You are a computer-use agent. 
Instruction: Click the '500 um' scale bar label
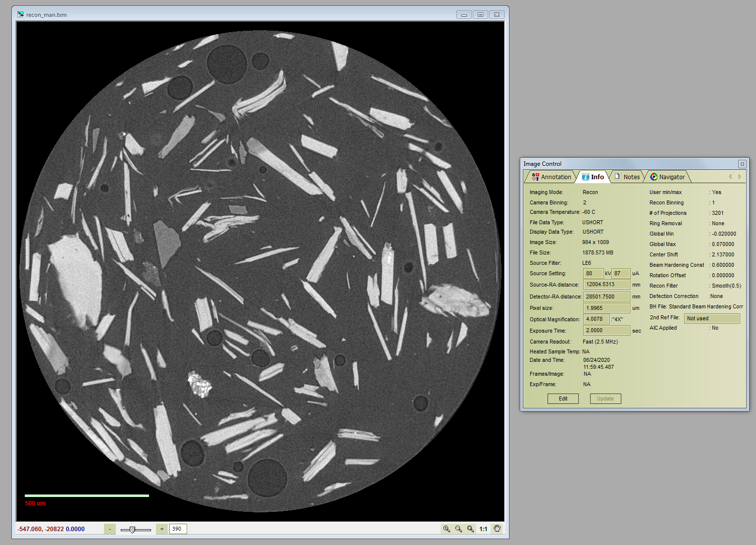(35, 503)
